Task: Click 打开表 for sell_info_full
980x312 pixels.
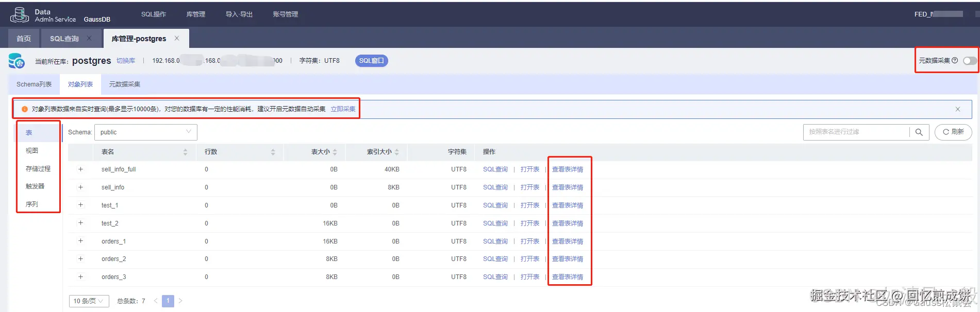Action: 530,169
